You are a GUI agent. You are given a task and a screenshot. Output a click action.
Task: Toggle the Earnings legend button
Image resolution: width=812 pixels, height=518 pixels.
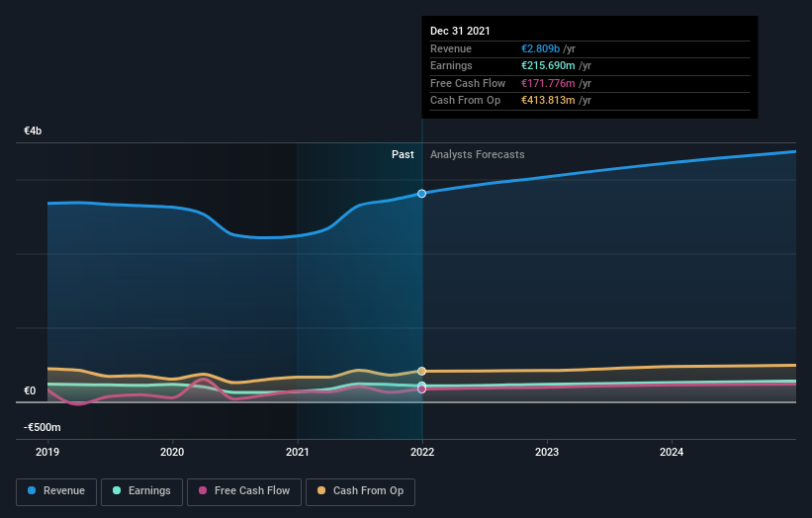141,491
